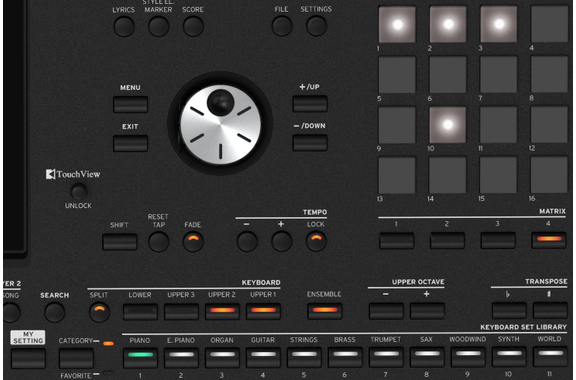Trigger matrix pad 7
The image size is (576, 380).
[x=498, y=75]
